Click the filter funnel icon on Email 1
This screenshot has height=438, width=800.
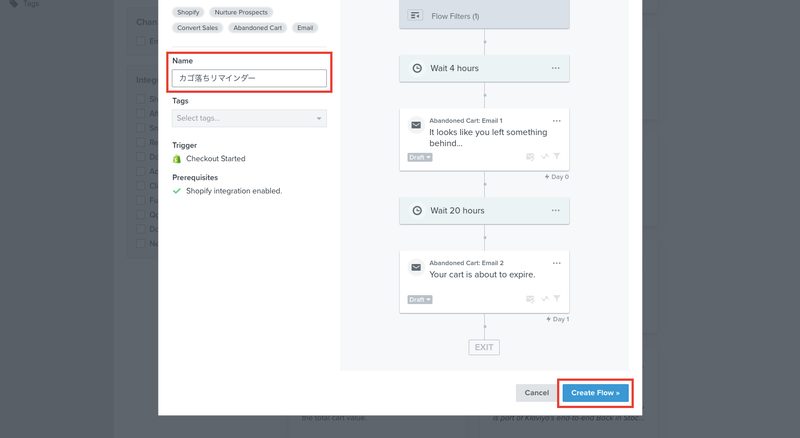pyautogui.click(x=557, y=156)
